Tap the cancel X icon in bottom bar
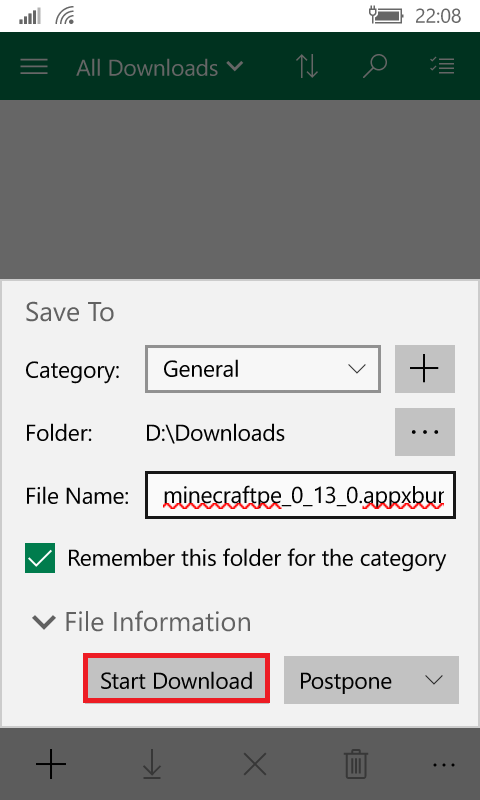Screen dimensions: 480x800 [255, 764]
